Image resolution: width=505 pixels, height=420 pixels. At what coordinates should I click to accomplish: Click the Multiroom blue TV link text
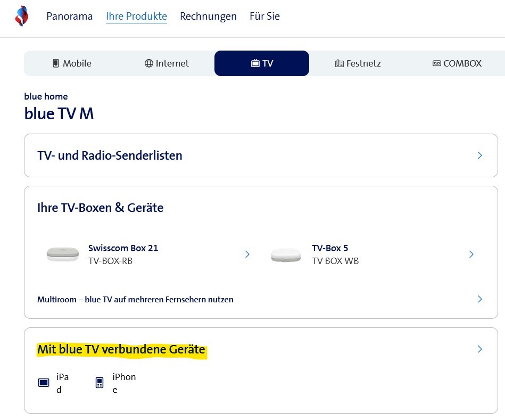[x=135, y=299]
